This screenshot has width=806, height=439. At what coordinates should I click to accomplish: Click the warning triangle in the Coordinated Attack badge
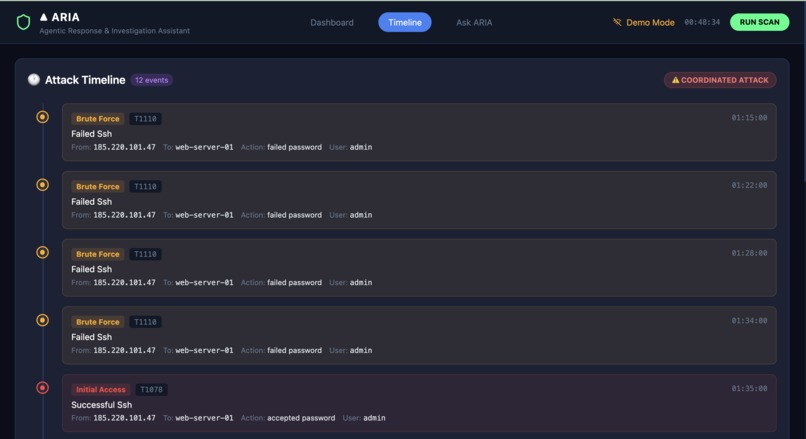(x=675, y=80)
